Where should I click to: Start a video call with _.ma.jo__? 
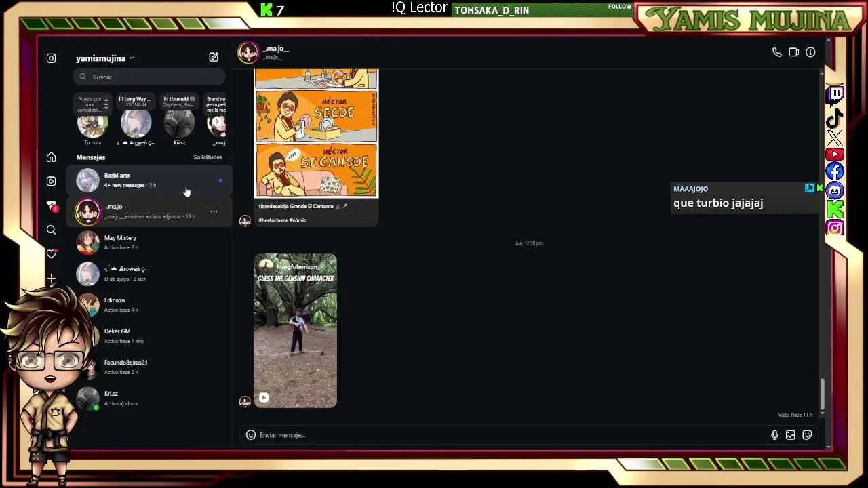[x=793, y=52]
